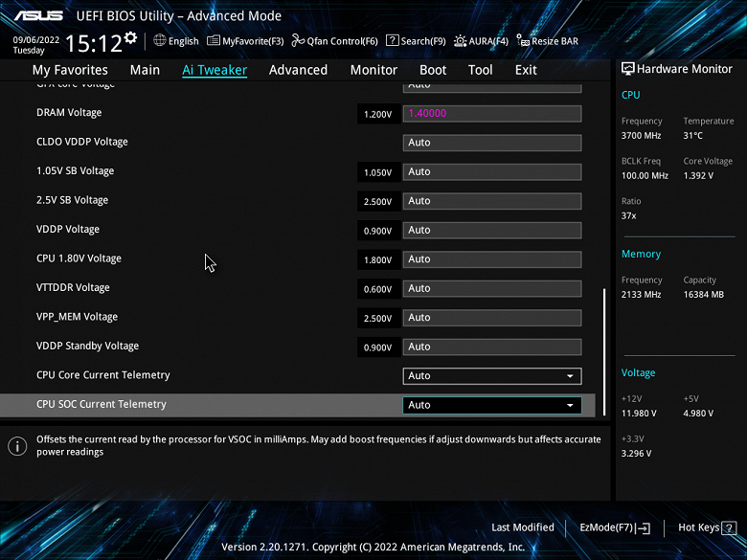This screenshot has height=560, width=747.
Task: Click the DRAM Voltage 1.40000 field
Action: [x=492, y=113]
